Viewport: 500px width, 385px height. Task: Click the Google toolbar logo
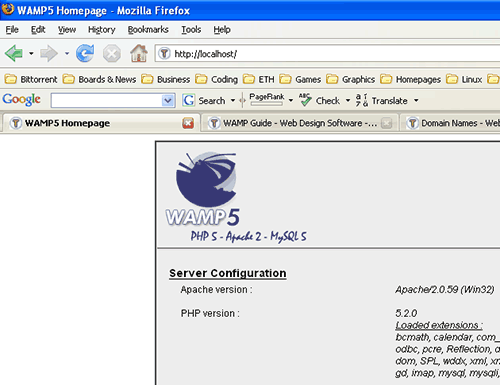pos(22,100)
